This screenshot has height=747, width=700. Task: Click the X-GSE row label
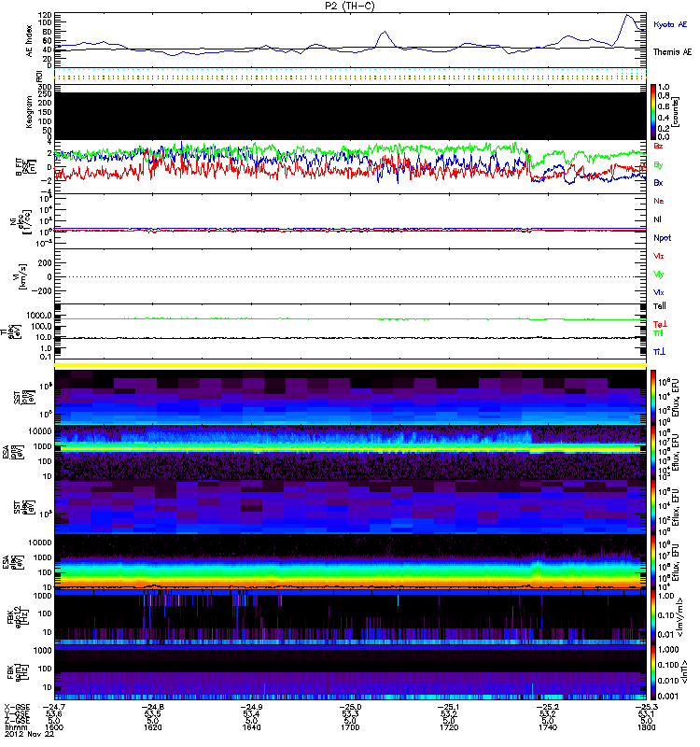click(17, 707)
